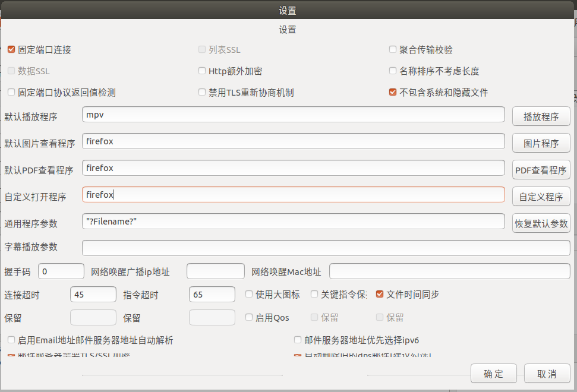Image resolution: width=577 pixels, height=392 pixels.
Task: Select the 网络唤醒Mac地址 input field
Action: 449,271
